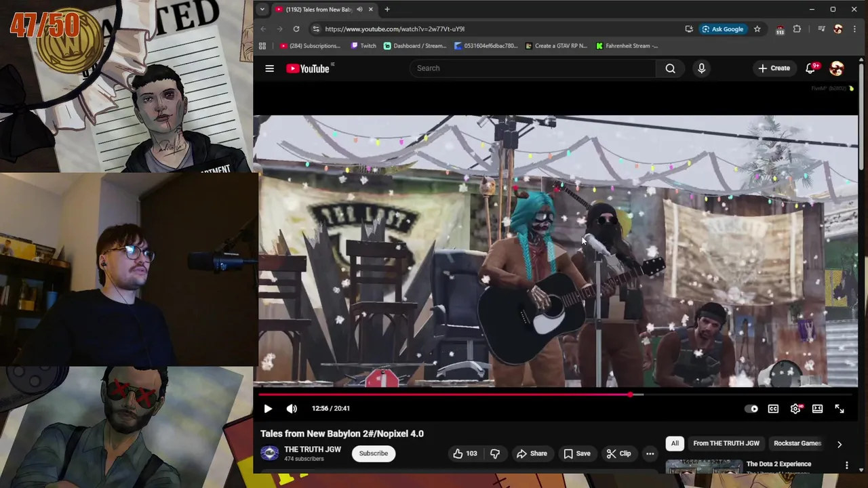868x488 pixels.
Task: Show more chips with the right chevron
Action: (840, 444)
